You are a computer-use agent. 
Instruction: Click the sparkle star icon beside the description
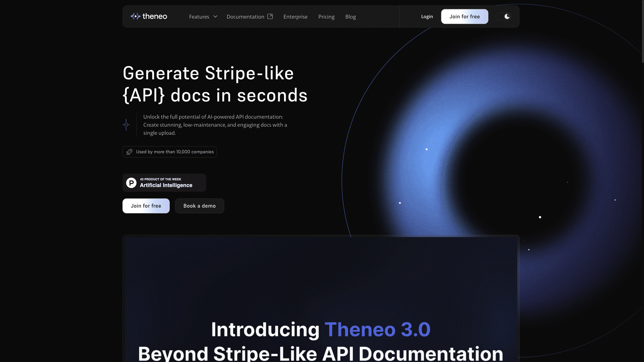coord(126,124)
